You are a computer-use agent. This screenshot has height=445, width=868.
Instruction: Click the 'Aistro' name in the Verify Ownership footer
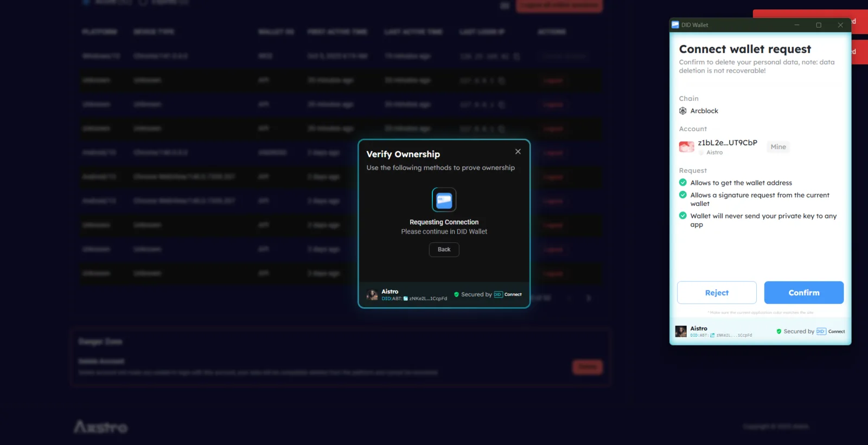point(390,292)
